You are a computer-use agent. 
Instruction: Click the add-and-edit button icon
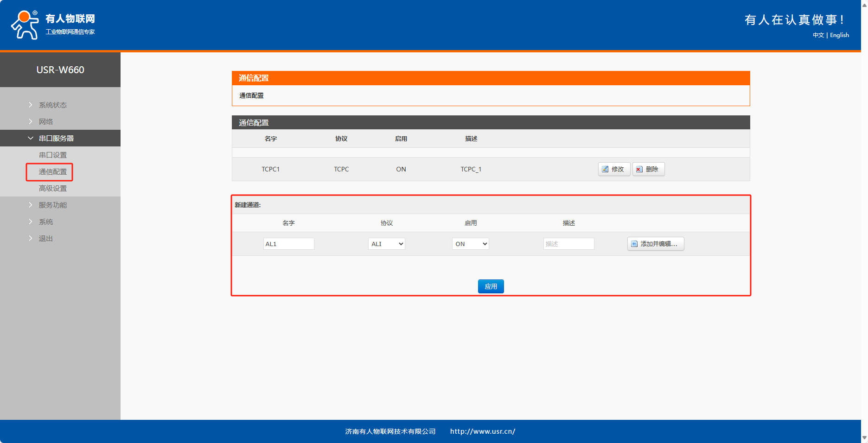[634, 244]
